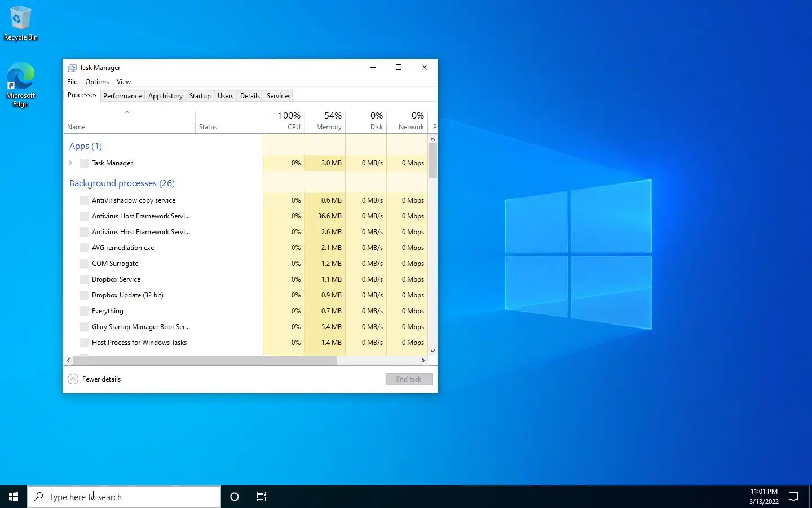Screen dimensions: 812x508
Task: Click the sort arrow above Name column
Action: click(x=127, y=112)
